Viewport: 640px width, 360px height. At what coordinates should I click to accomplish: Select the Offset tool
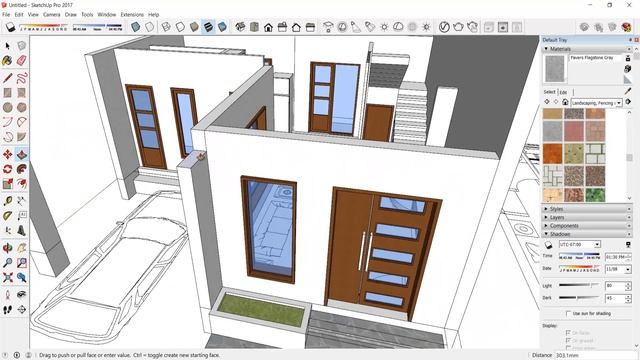[x=22, y=184]
